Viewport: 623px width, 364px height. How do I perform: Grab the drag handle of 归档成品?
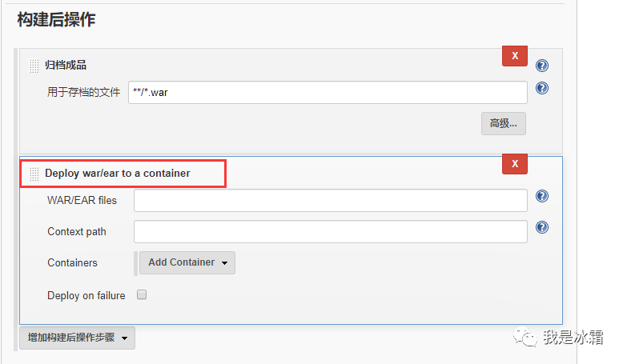(34, 66)
